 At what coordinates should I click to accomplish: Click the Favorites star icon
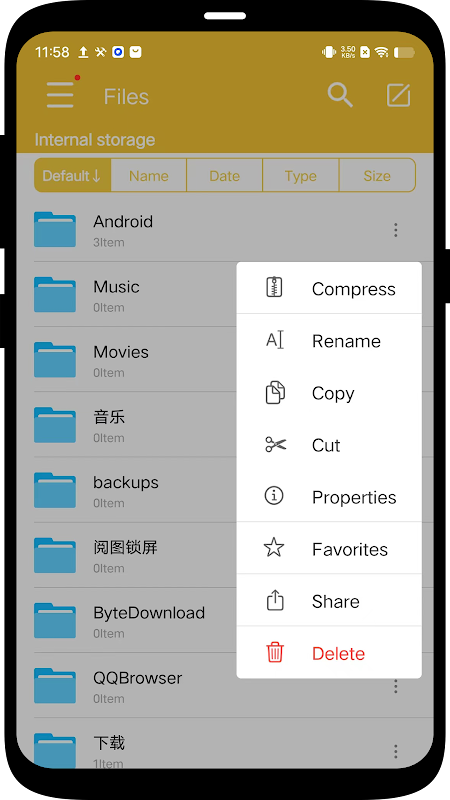click(x=274, y=547)
